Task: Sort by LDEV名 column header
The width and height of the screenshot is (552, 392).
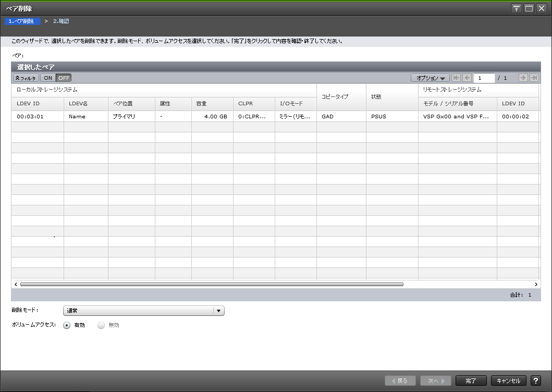Action: [86, 104]
